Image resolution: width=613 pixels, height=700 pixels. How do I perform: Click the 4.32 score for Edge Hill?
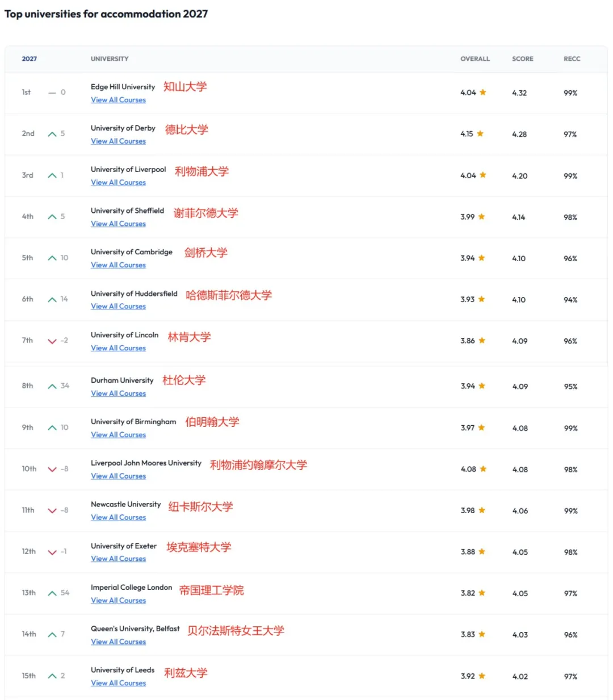pos(519,93)
